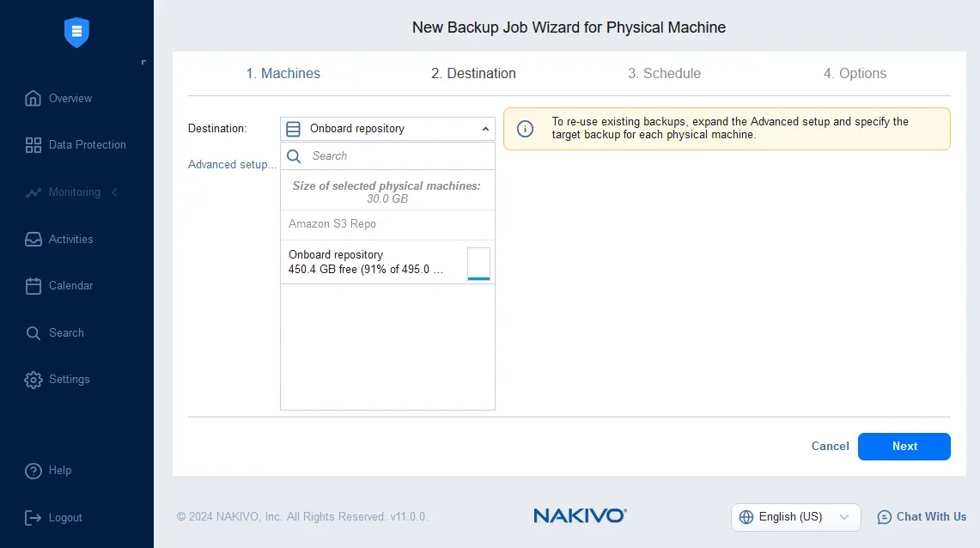This screenshot has height=548, width=980.
Task: Open Chat With Us
Action: [922, 517]
